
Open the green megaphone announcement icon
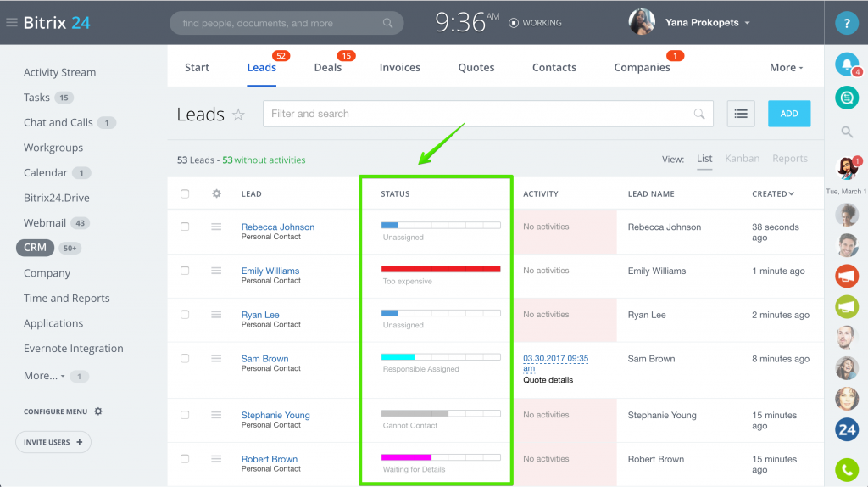(847, 307)
